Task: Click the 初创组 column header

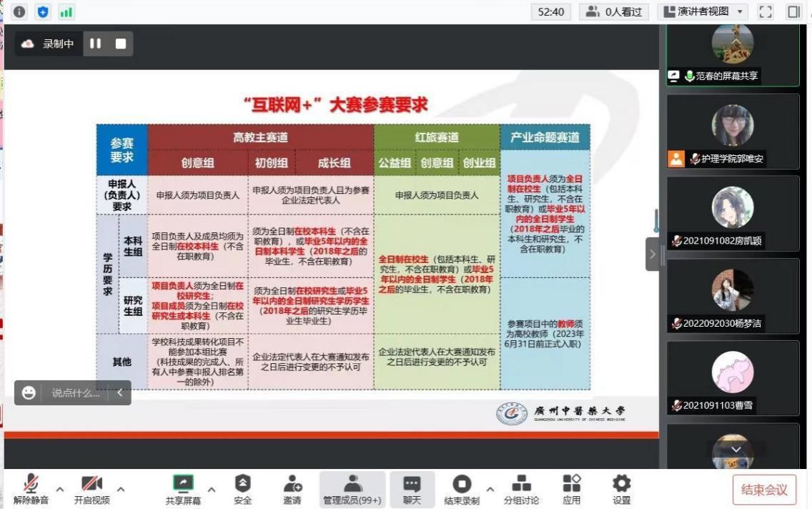Action: click(272, 162)
